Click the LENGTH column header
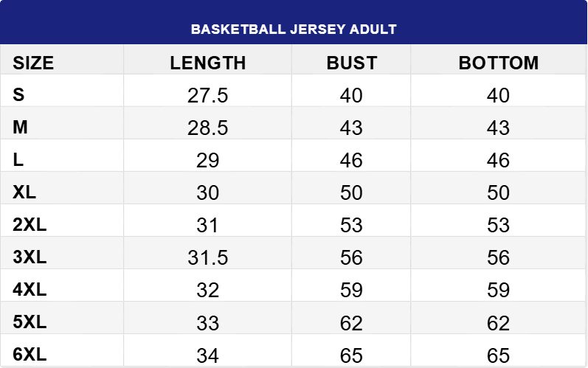Screen dimensions: 588x368 coord(208,63)
